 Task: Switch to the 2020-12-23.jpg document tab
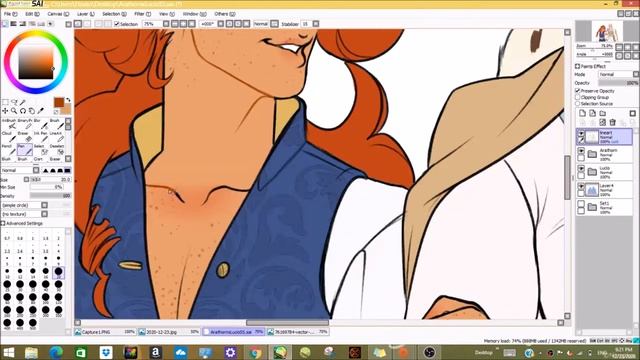pyautogui.click(x=169, y=332)
